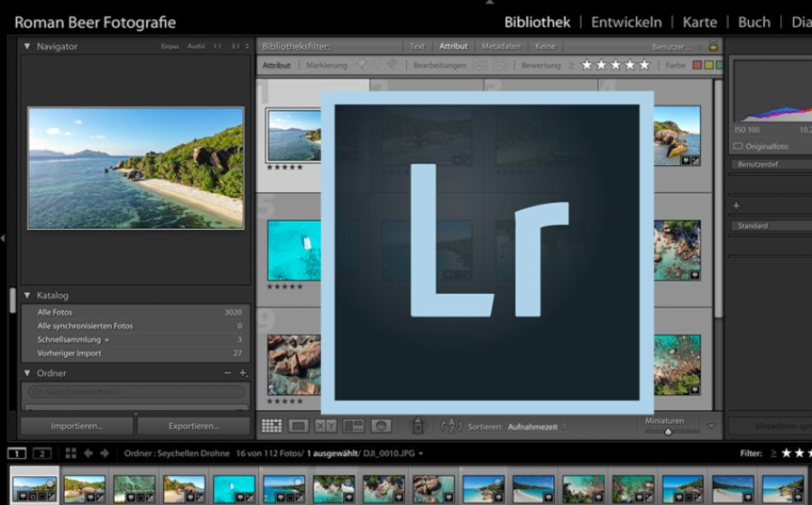Screen dimensions: 812x505
Task: Click second Bearbeitungen edit-status icon
Action: (x=500, y=65)
